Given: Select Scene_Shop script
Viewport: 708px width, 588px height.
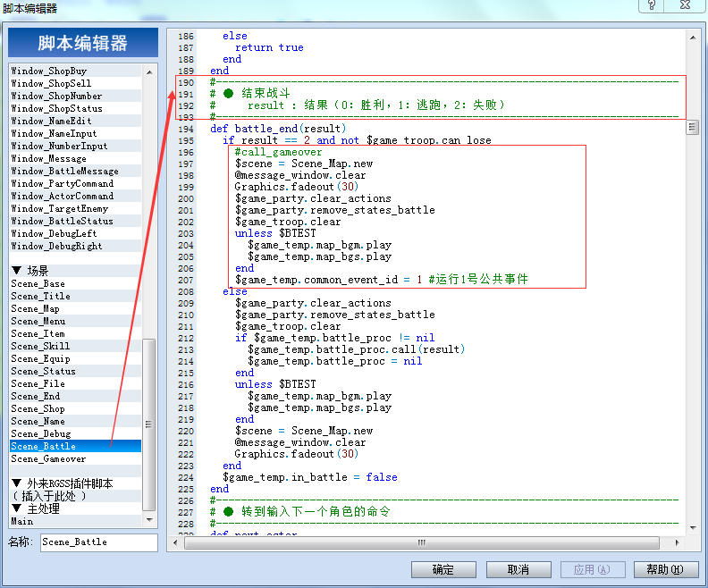Looking at the screenshot, I should [76, 409].
